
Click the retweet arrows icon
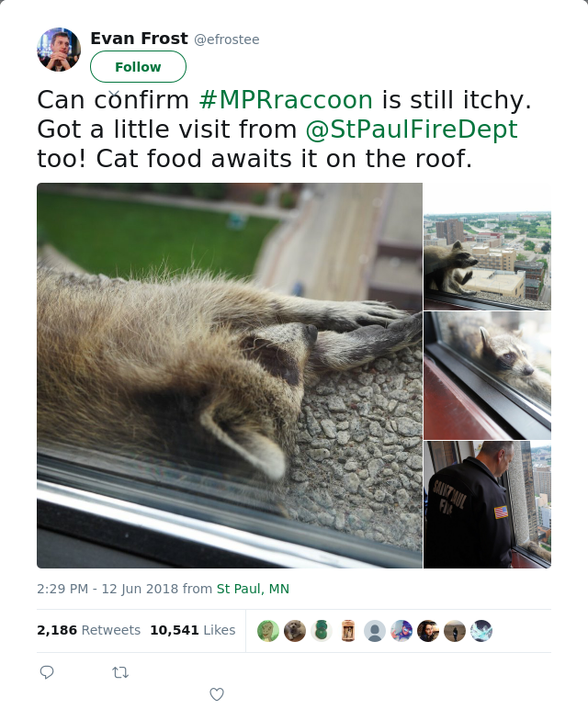(x=120, y=673)
